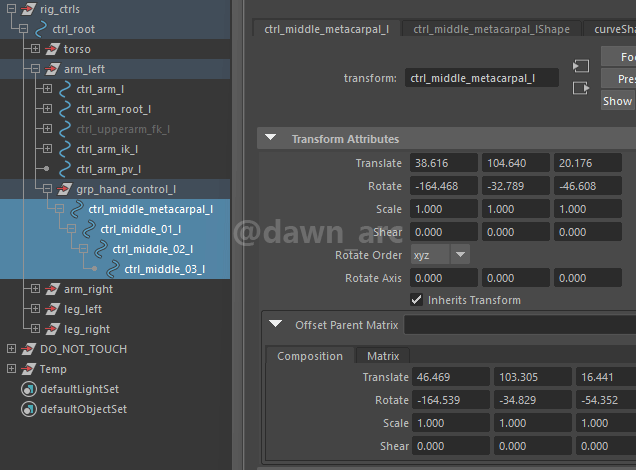Select the Composition tab
Viewport: 636px width, 470px height.
tap(310, 356)
